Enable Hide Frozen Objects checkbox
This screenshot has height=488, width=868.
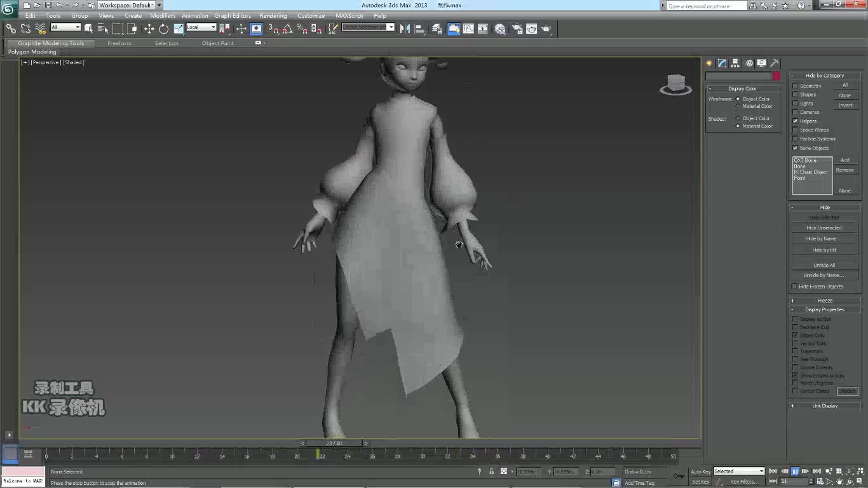[794, 287]
